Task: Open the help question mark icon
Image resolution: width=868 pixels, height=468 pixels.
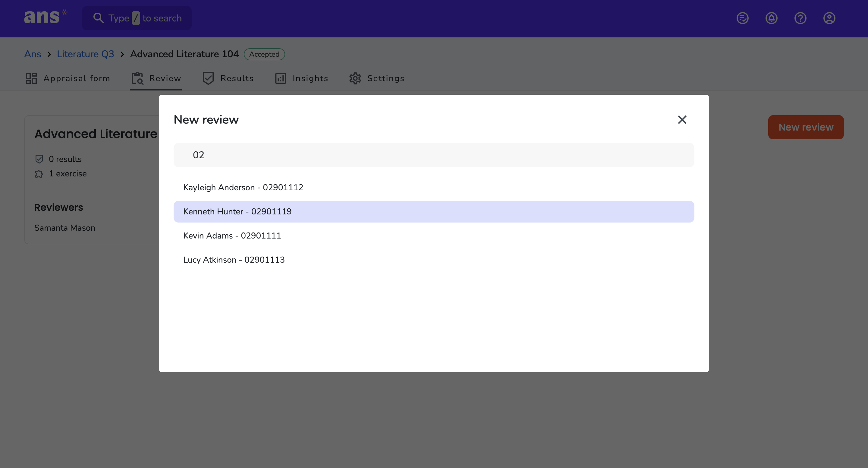Action: tap(800, 18)
